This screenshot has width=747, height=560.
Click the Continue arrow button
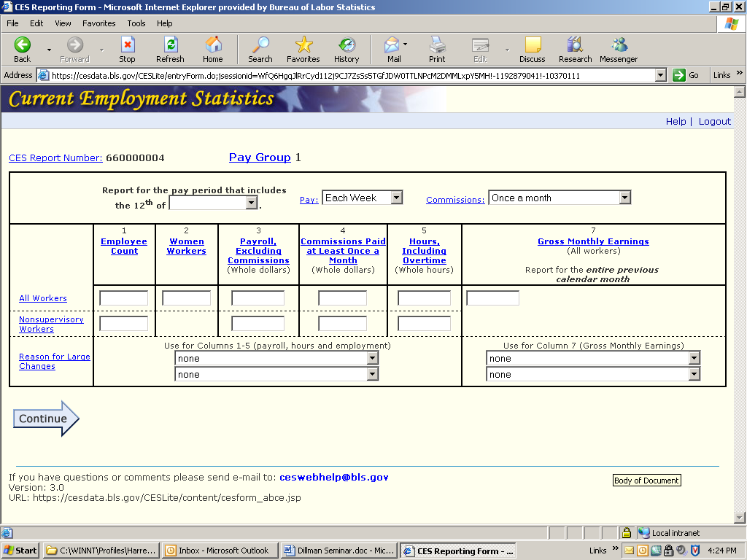pos(45,419)
